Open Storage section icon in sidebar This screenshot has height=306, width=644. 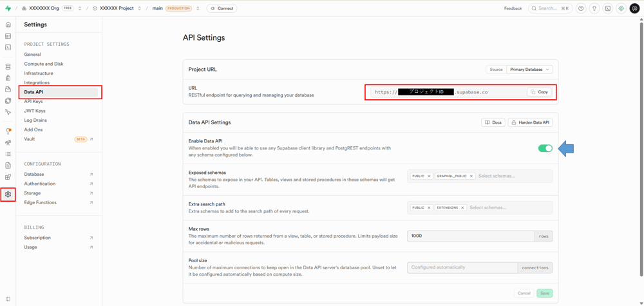(x=8, y=90)
